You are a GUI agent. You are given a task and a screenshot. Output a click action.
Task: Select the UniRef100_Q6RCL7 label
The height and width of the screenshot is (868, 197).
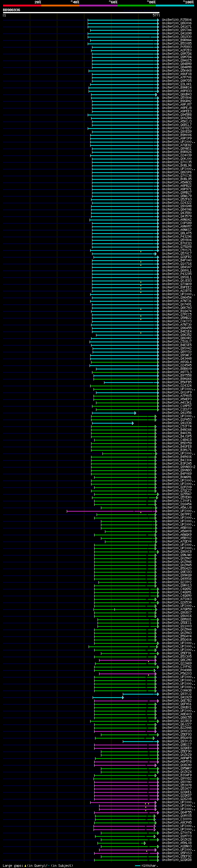[177, 125]
